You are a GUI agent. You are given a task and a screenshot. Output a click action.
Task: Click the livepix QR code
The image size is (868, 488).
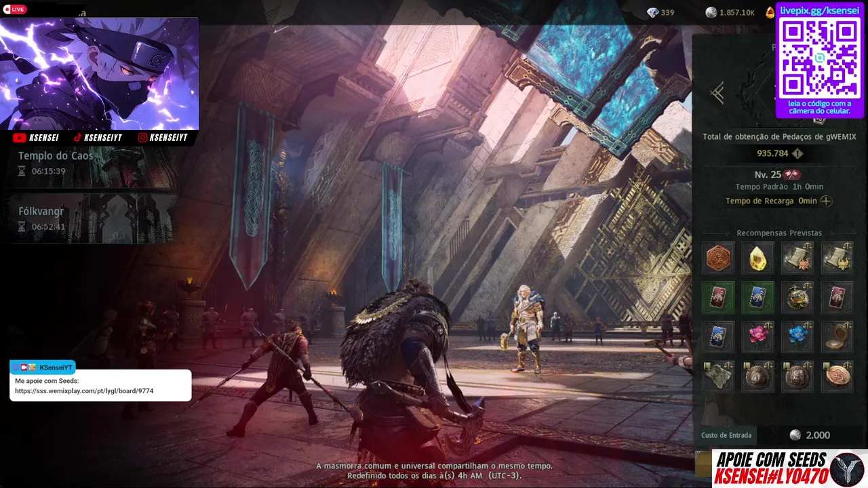click(820, 58)
